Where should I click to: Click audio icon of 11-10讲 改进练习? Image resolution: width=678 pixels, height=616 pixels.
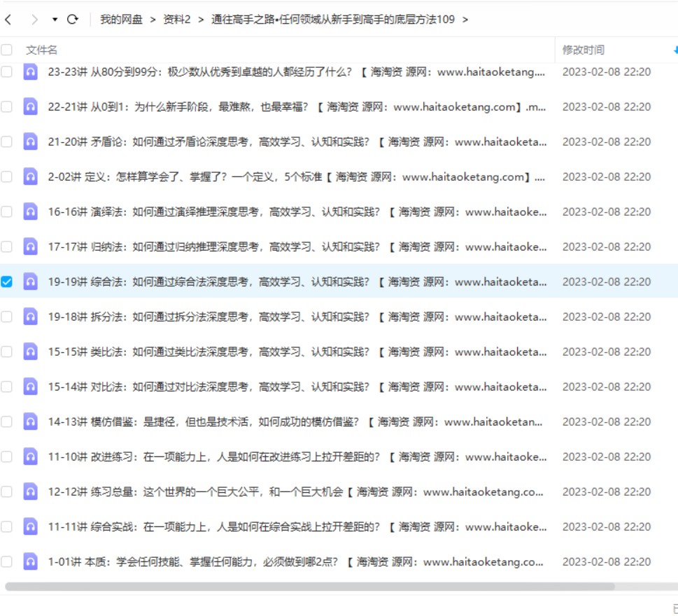tap(30, 457)
